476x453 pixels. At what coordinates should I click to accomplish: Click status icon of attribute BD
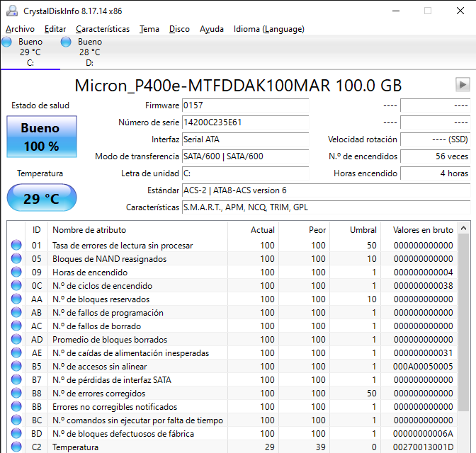[16, 434]
